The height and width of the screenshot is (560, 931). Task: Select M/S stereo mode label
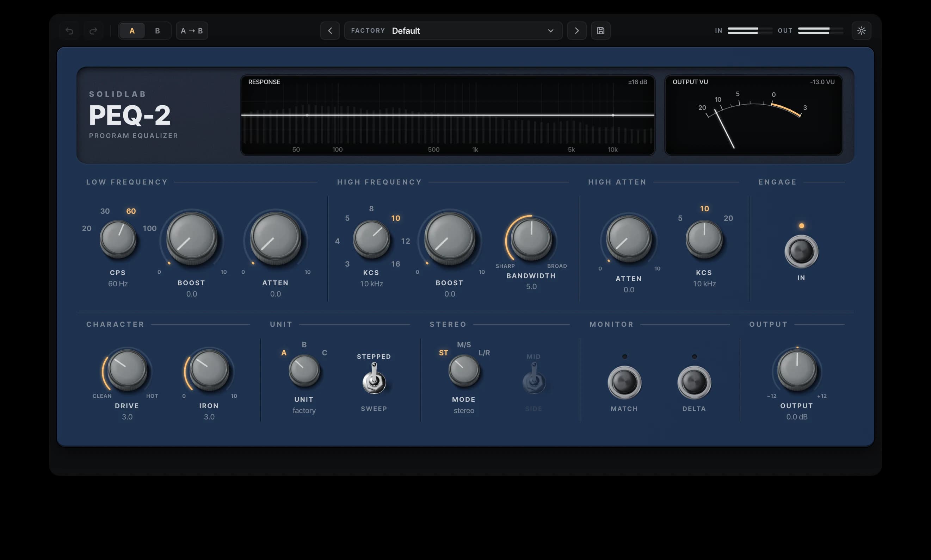click(464, 344)
